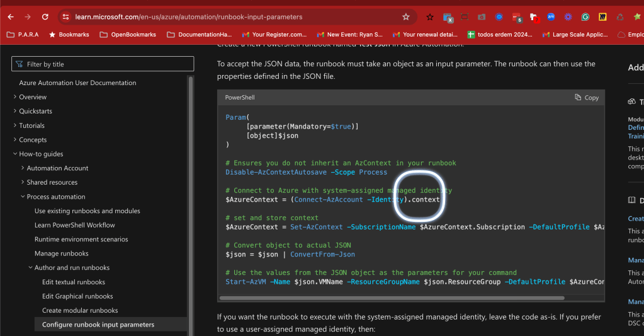The image size is (644, 336).
Task: Open the Grammarly extension
Action: pos(585,17)
